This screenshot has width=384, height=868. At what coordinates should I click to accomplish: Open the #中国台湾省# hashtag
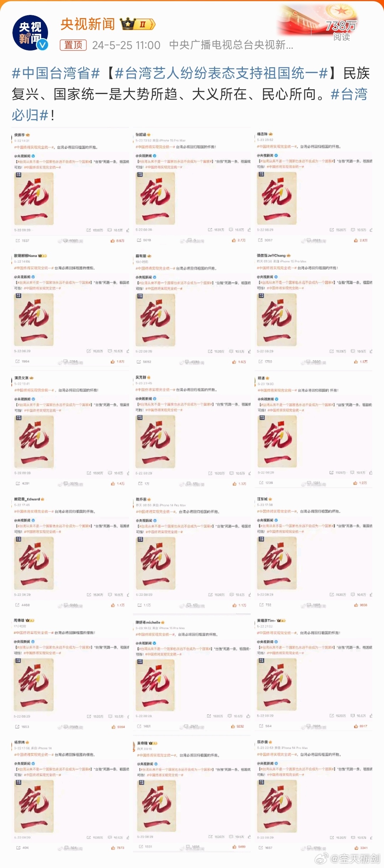[55, 73]
